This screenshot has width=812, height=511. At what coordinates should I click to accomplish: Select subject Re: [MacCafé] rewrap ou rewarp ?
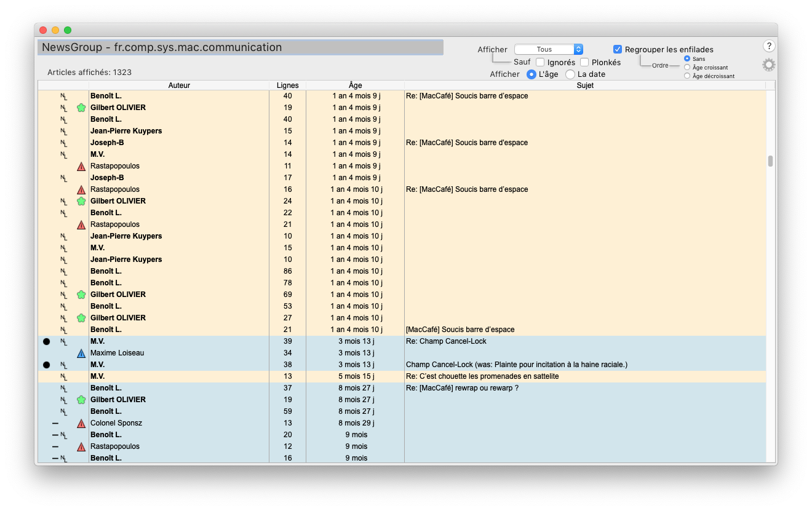pyautogui.click(x=463, y=388)
